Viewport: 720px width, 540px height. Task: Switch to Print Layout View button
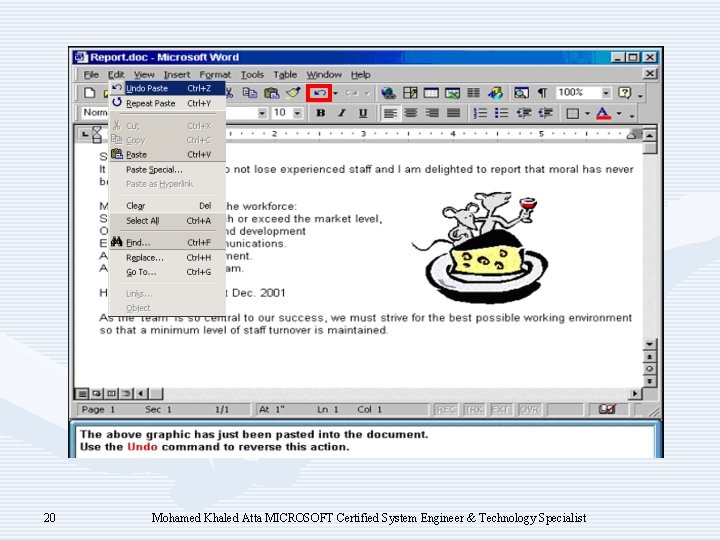coord(111,394)
